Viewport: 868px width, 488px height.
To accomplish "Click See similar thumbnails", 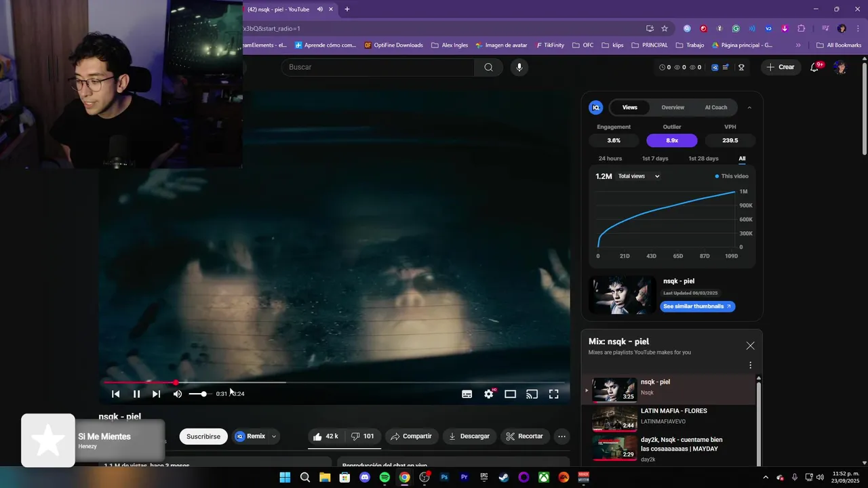I will pos(697,306).
